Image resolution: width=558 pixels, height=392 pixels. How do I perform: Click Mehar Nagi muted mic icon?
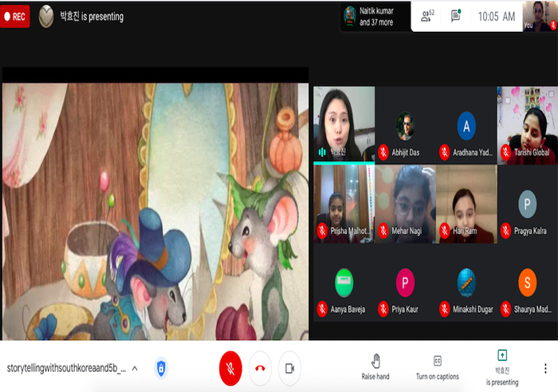click(x=383, y=230)
